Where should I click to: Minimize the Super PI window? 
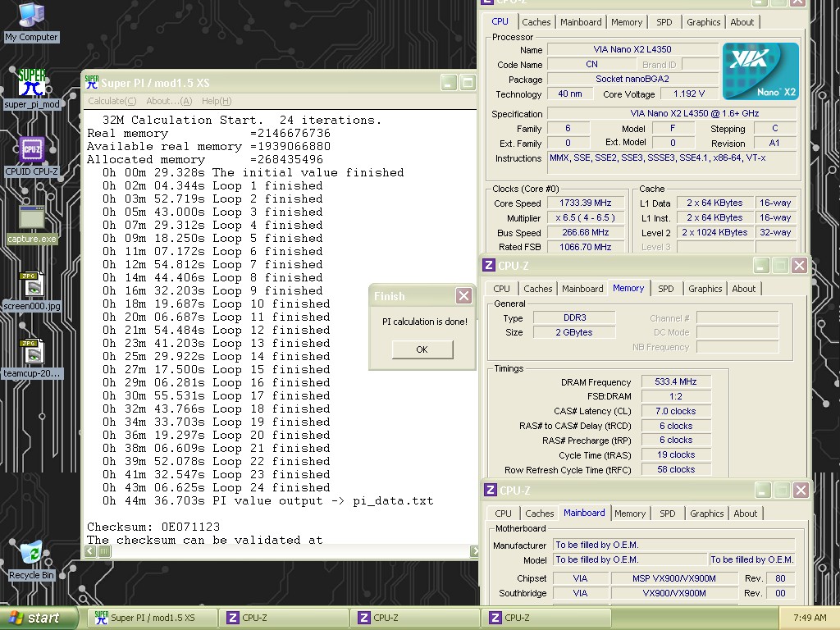[x=449, y=83]
